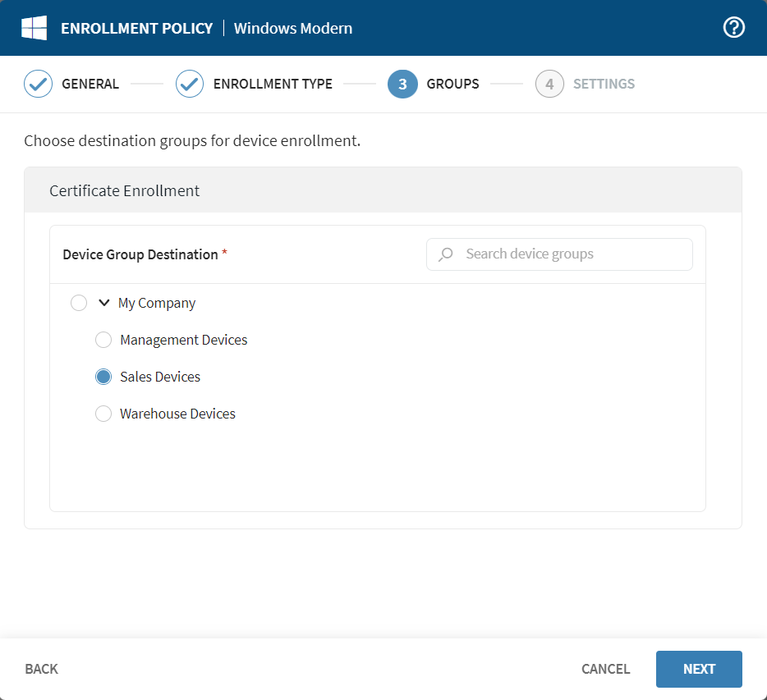The image size is (767, 700).
Task: Select Warehouse Devices radio button
Action: coord(103,414)
